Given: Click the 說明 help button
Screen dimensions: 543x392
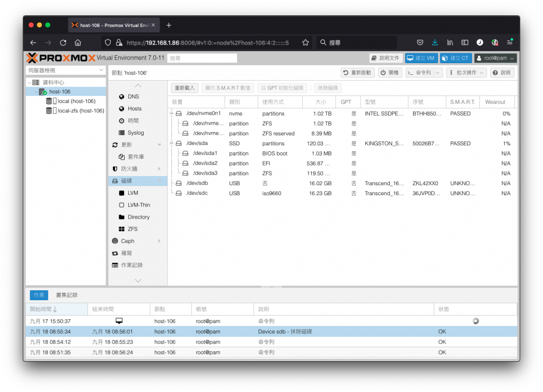Looking at the screenshot, I should [502, 73].
